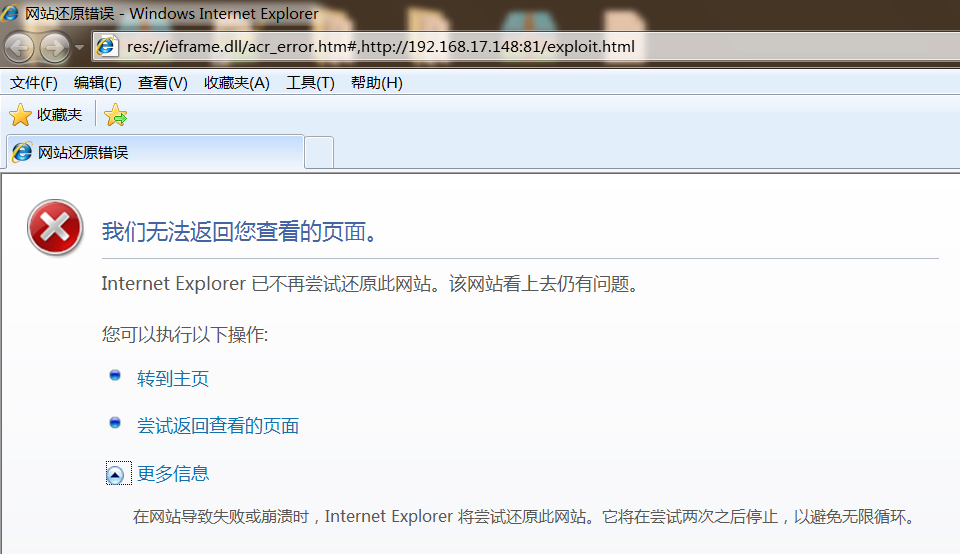
Task: Open the 帮助(H) menu
Action: click(x=377, y=83)
